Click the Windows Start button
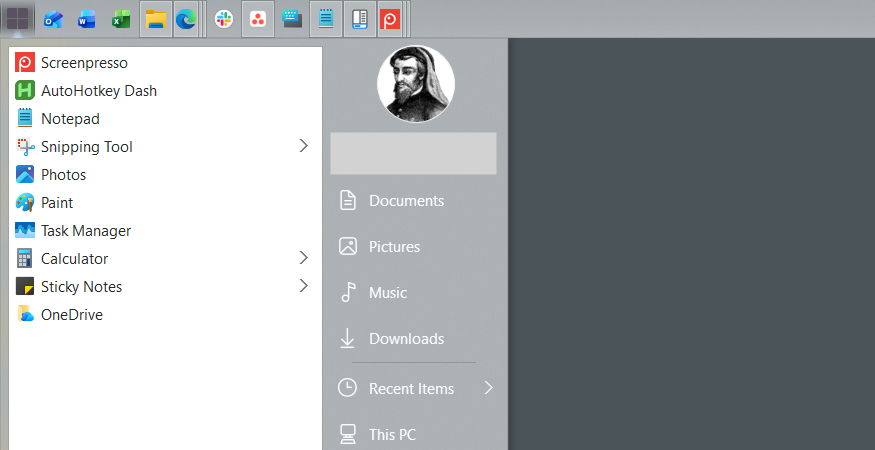This screenshot has height=450, width=875. [17, 19]
